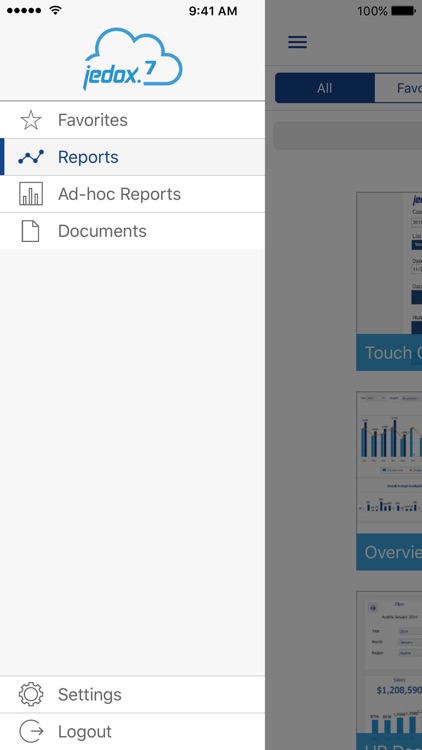Switch to the Favorites filter tab
The width and height of the screenshot is (422, 750).
[399, 88]
